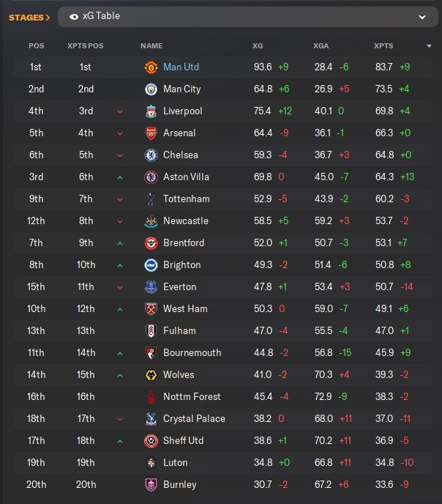Screen dimensions: 442x504
Task: Open the xG Table view dropdown
Action: click(x=422, y=16)
